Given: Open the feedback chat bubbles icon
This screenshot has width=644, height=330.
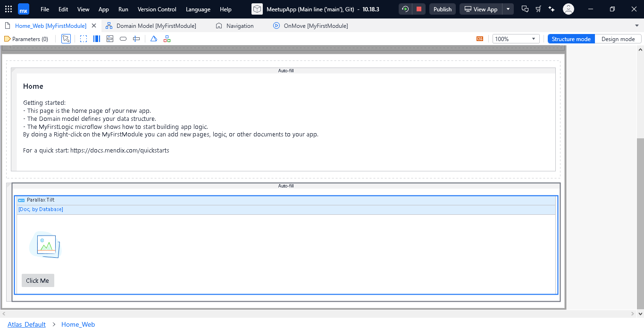Looking at the screenshot, I should pos(525,9).
